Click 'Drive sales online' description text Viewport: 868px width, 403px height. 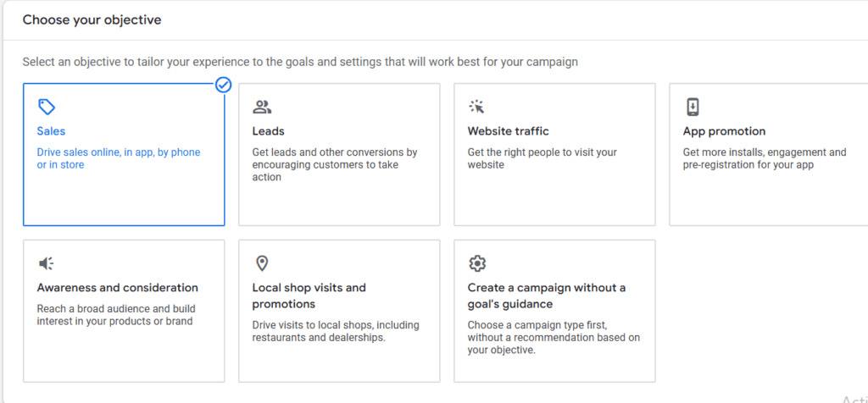119,158
